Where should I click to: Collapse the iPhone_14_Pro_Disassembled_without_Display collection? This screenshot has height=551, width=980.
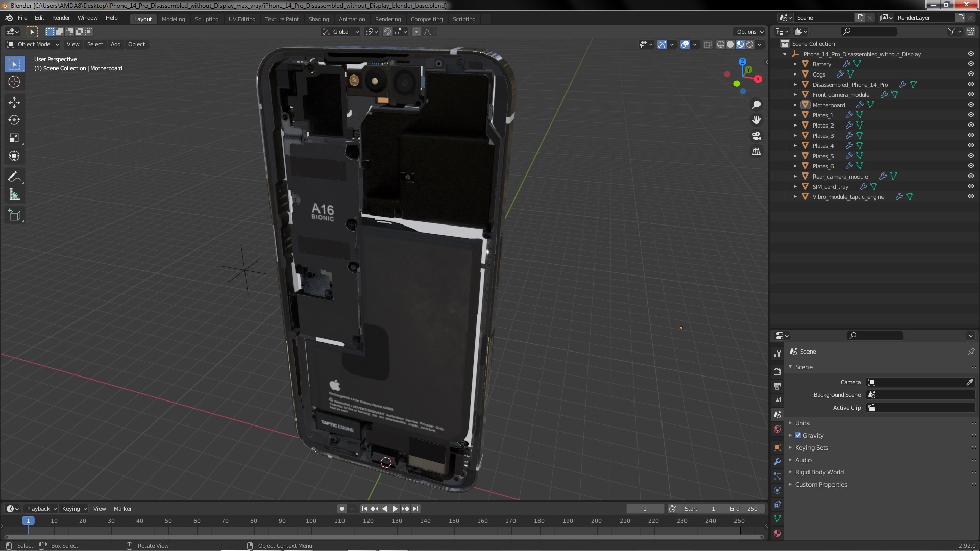tap(785, 54)
